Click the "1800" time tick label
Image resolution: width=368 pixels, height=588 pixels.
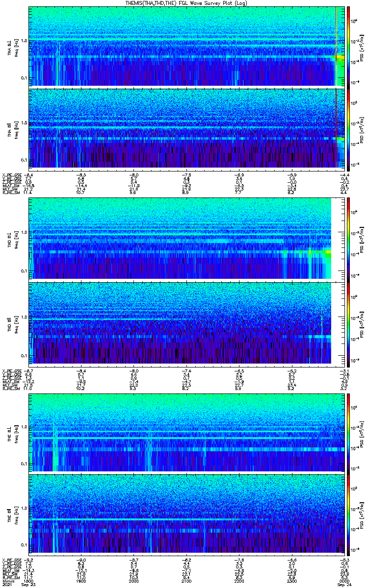coord(29,580)
